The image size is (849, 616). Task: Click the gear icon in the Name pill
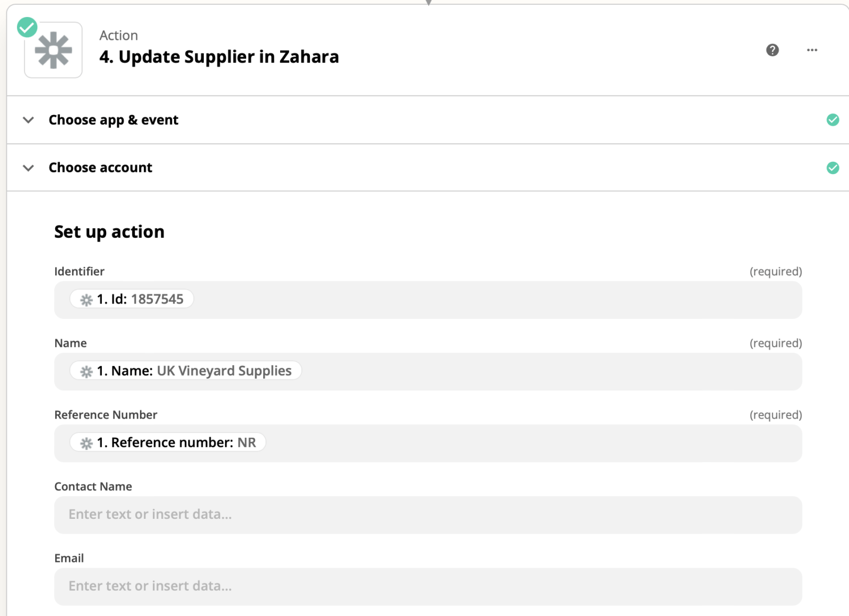[x=86, y=371]
